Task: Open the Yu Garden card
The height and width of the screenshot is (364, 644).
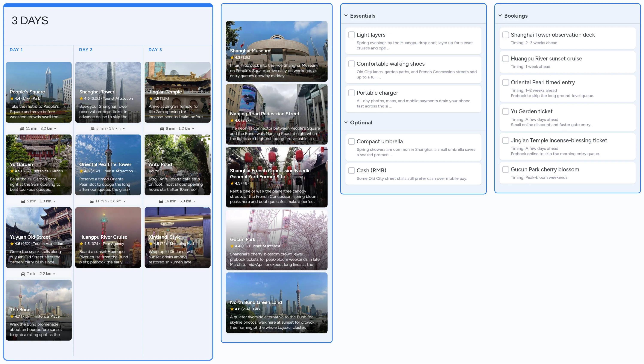Action: click(39, 165)
